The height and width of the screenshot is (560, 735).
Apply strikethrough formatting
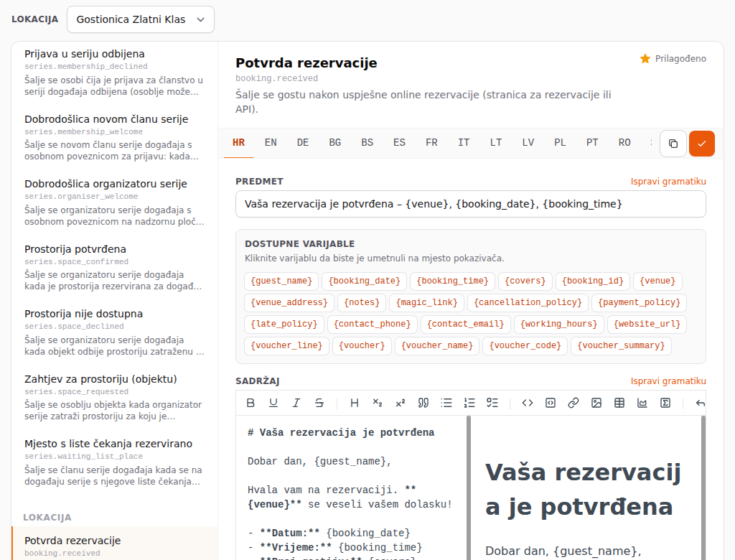pyautogui.click(x=319, y=403)
